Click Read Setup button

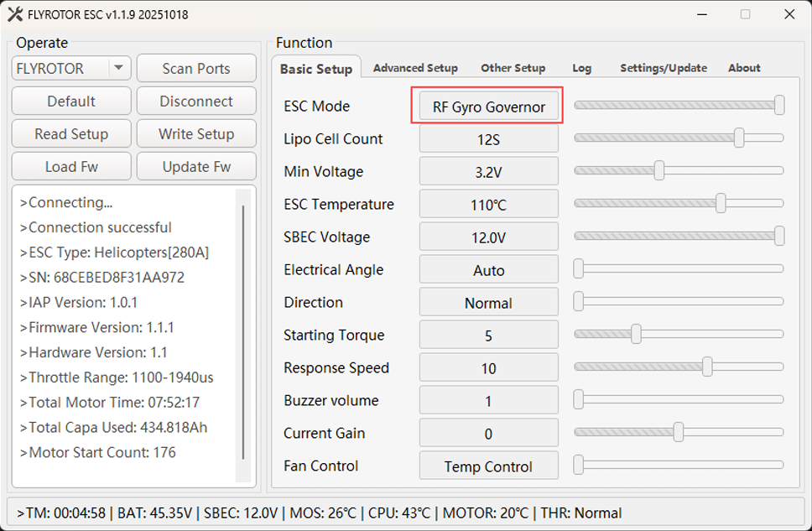coord(71,134)
